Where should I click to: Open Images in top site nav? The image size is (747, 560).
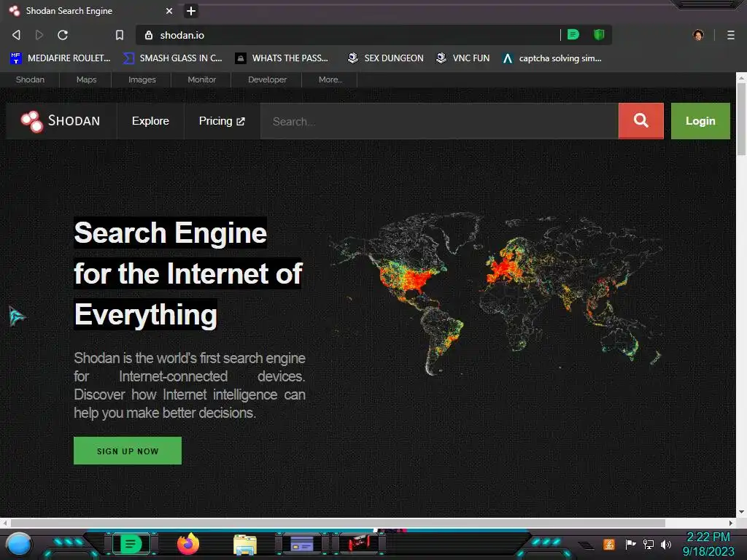(142, 79)
